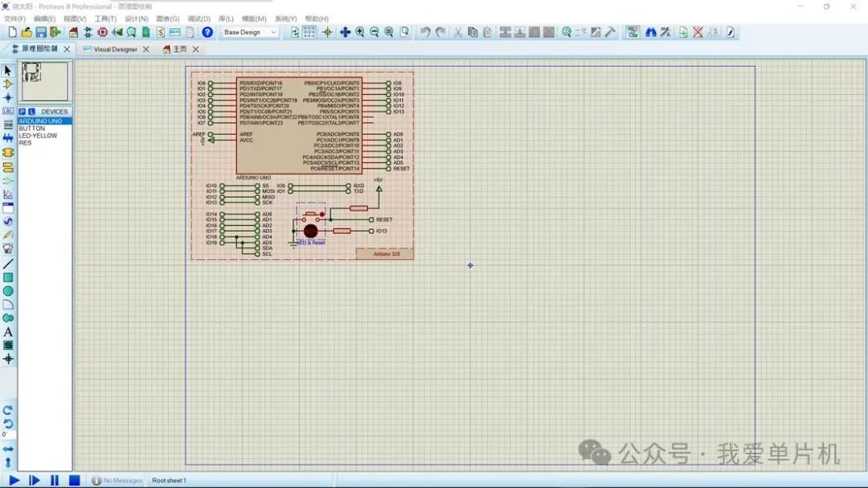Select the Selection Mode arrow tool
The width and height of the screenshot is (868, 488).
point(8,71)
